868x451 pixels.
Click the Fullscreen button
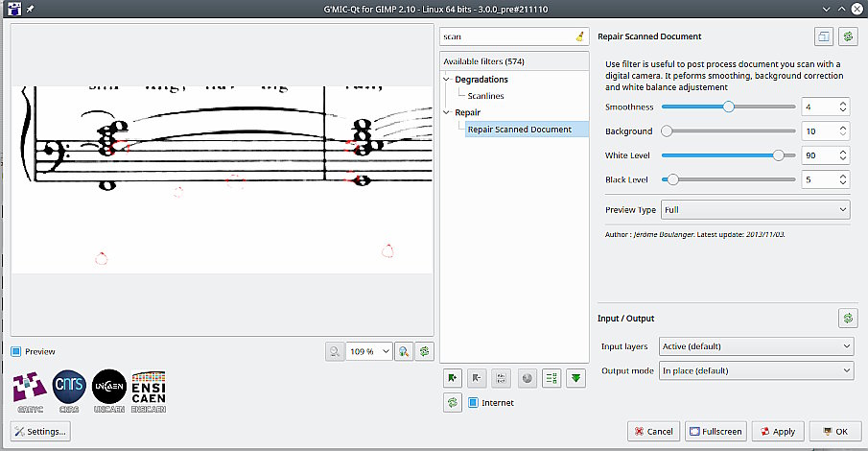tap(716, 431)
